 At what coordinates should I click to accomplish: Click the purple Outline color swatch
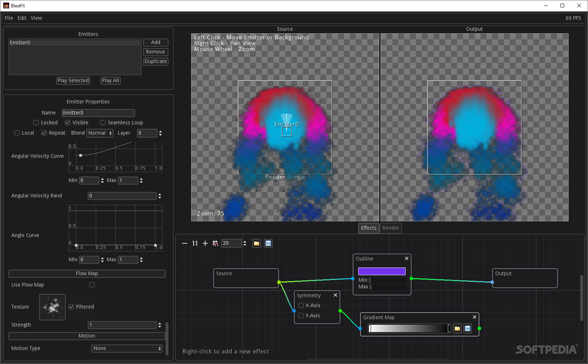click(x=382, y=271)
